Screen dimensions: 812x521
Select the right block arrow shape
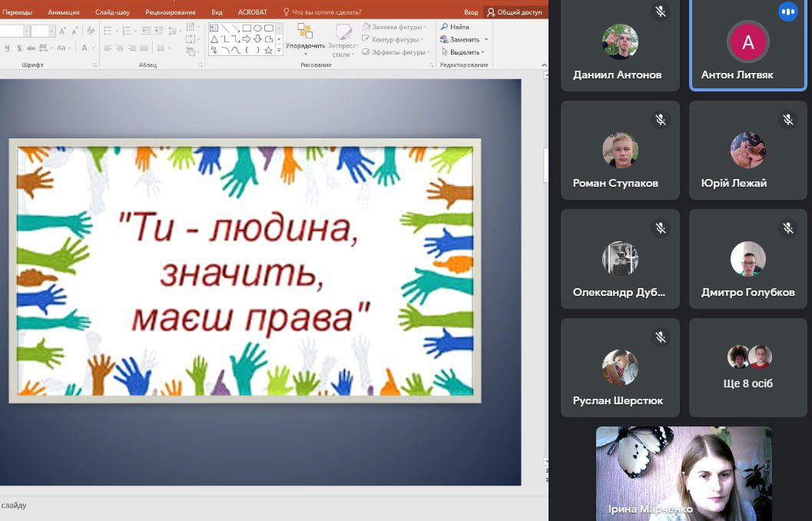pyautogui.click(x=247, y=39)
